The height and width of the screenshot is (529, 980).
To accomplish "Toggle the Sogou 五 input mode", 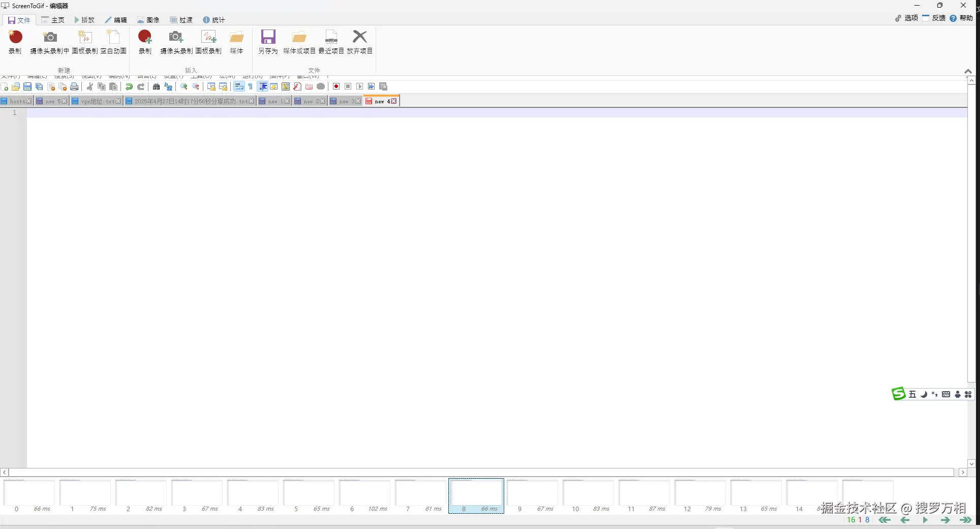I will tap(912, 394).
